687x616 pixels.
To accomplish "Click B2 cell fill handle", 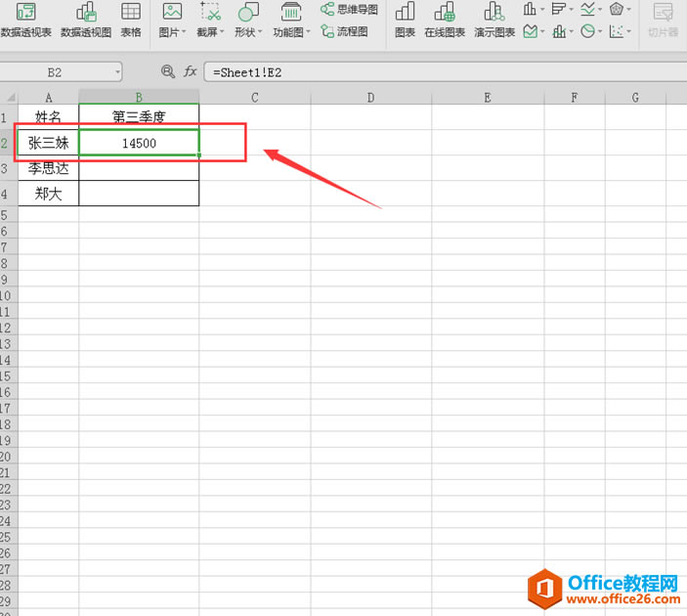I will [x=199, y=155].
